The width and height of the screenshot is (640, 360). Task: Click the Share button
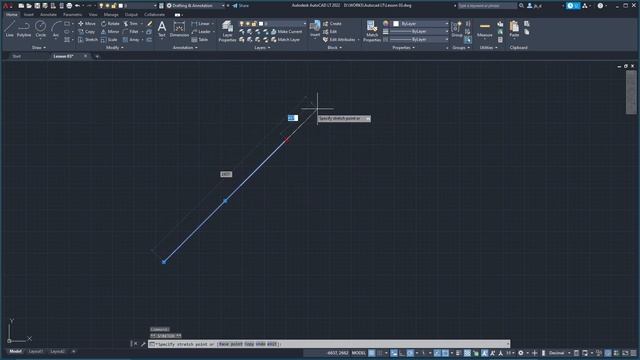point(241,6)
